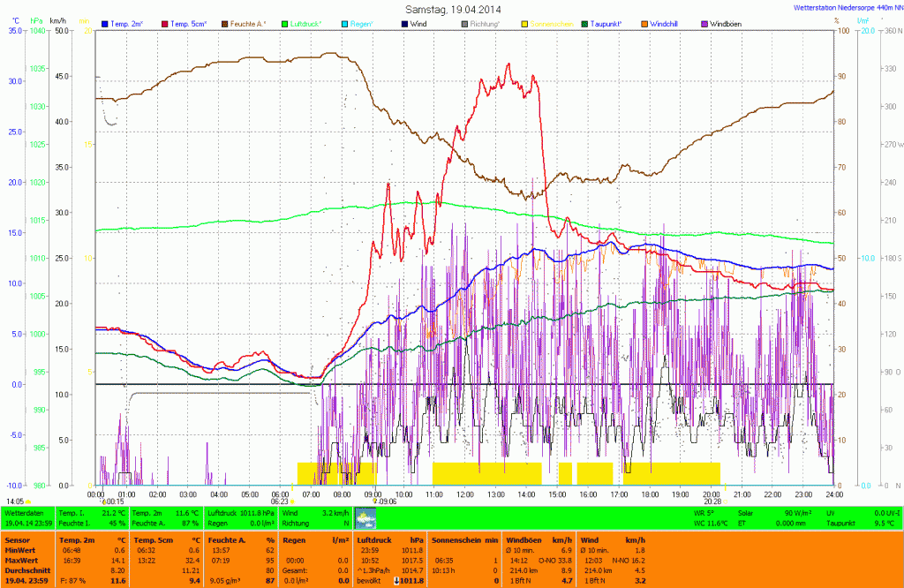Click the 06:23 sunrise time marker
Screen dimensions: 904x588
(x=279, y=501)
